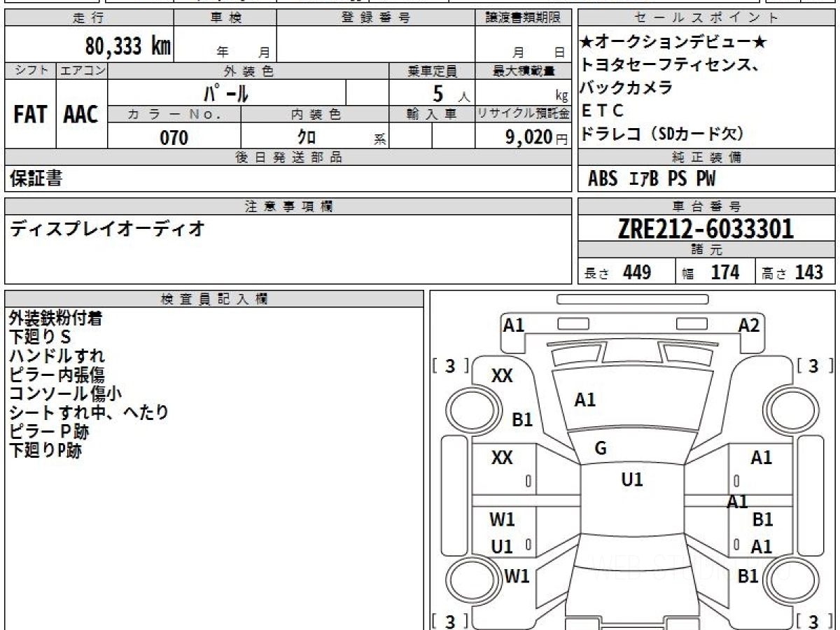Image resolution: width=840 pixels, height=630 pixels.
Task: Click inspector note シートすれ中、へたり
Action: 89,413
